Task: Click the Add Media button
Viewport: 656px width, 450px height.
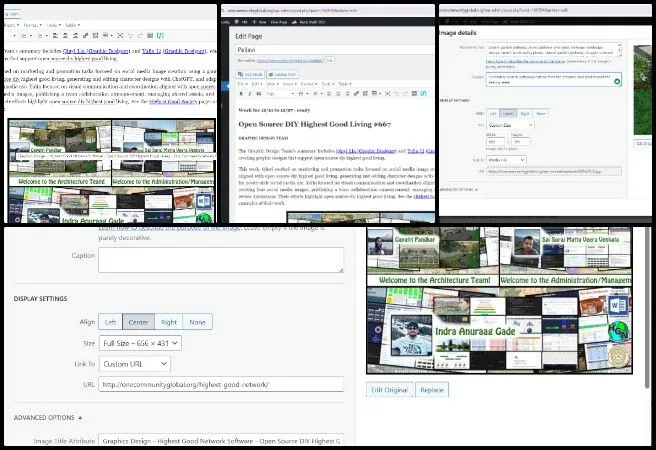Action: click(250, 74)
